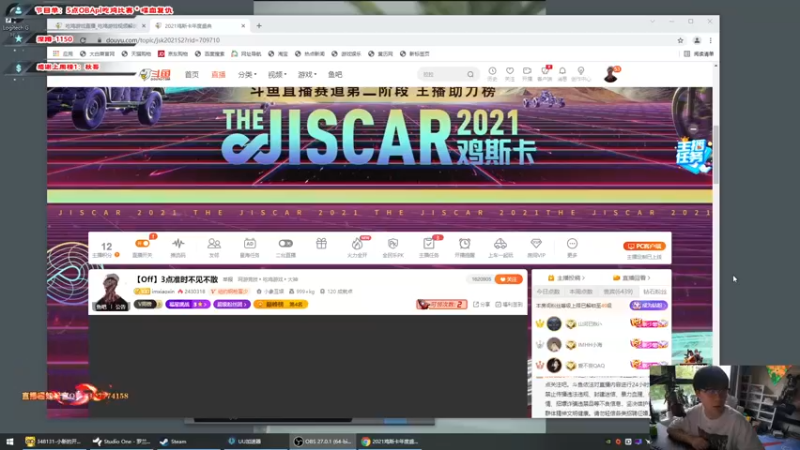This screenshot has height=450, width=800.
Task: Switch to the 本周点数 tab
Action: [581, 292]
